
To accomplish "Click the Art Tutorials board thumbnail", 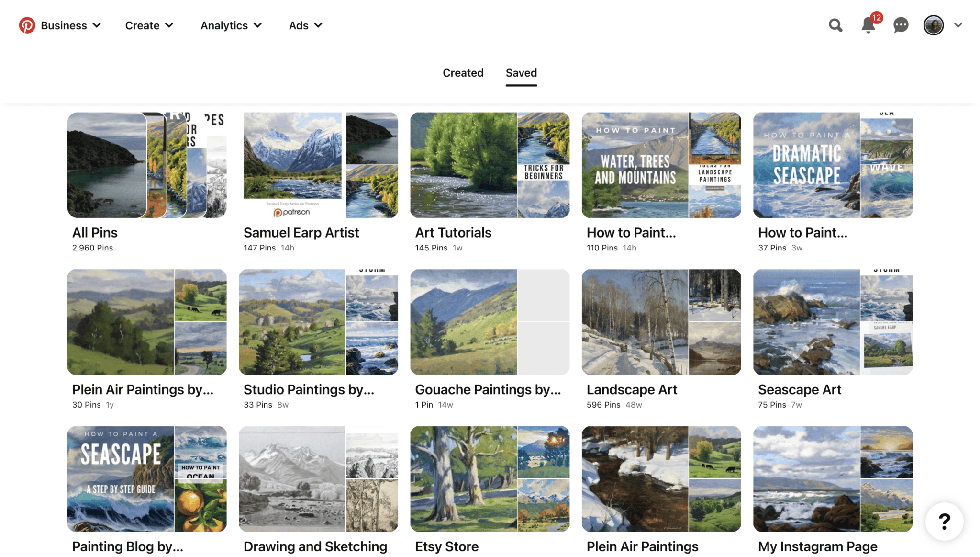I will tap(490, 164).
